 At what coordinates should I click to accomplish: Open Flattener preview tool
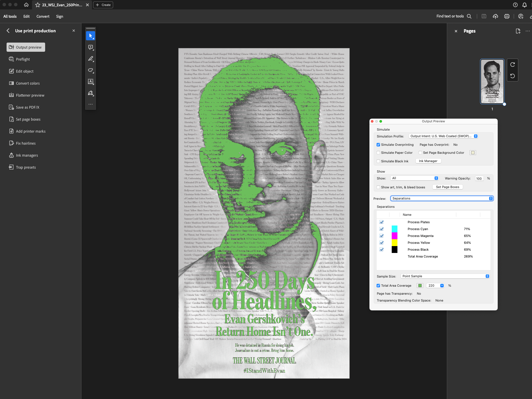[x=27, y=95]
